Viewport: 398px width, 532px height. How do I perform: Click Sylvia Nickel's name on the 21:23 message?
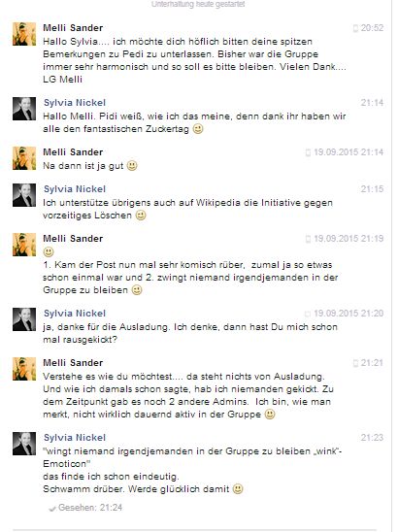[75, 437]
